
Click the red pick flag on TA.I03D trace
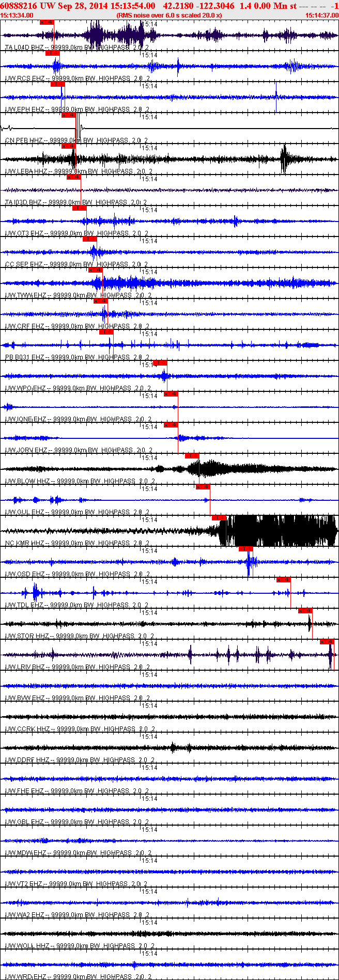pos(74,177)
